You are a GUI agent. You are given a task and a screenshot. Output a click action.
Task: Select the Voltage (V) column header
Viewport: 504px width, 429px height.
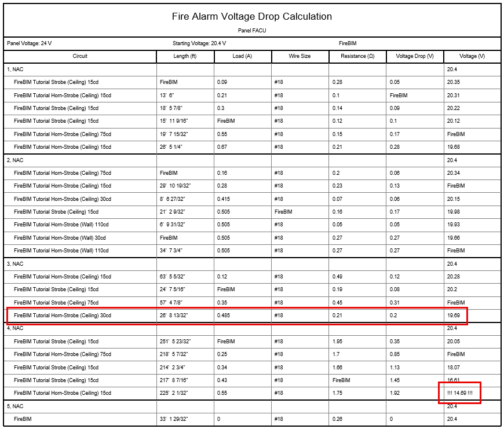(x=472, y=56)
